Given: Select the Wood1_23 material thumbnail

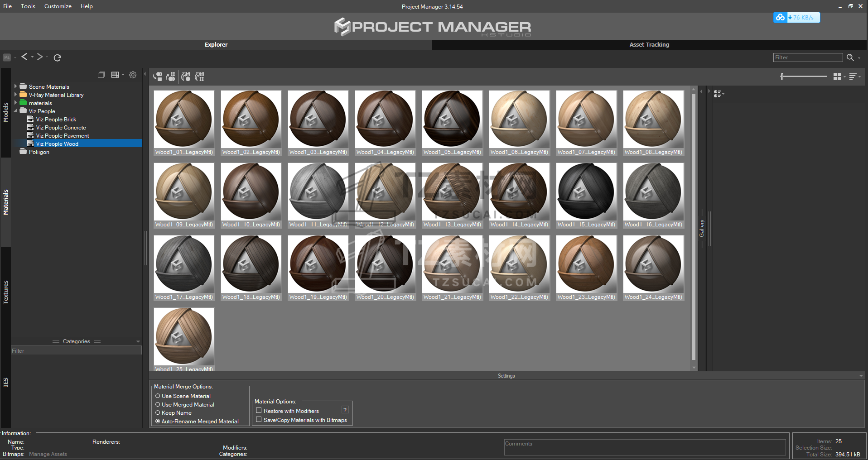Looking at the screenshot, I should pos(586,268).
